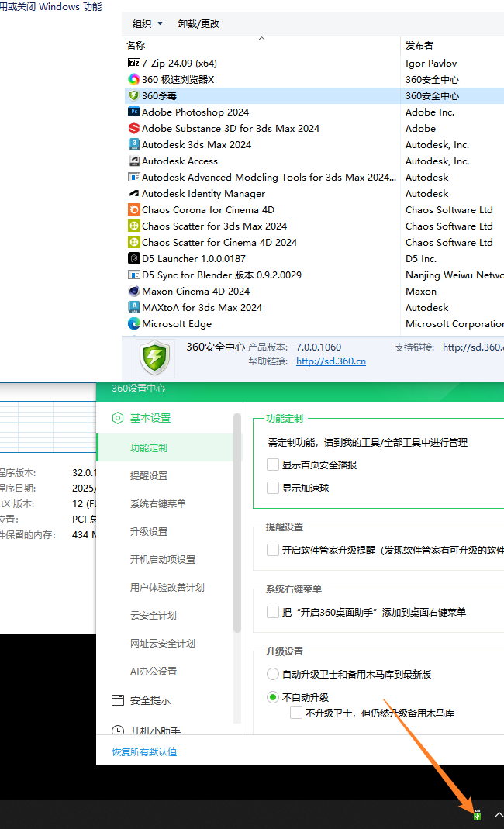This screenshot has height=829, width=504.
Task: Click 恢复所有默认值 link
Action: tap(144, 751)
